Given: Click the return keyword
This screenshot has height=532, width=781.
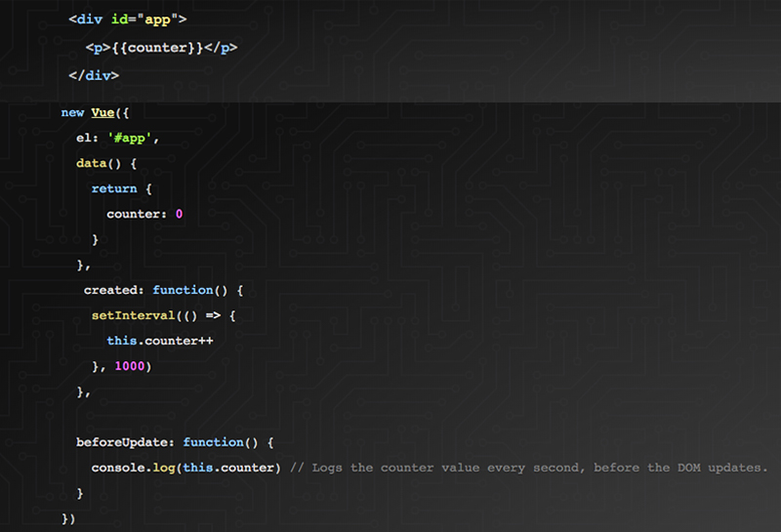Looking at the screenshot, I should (114, 188).
